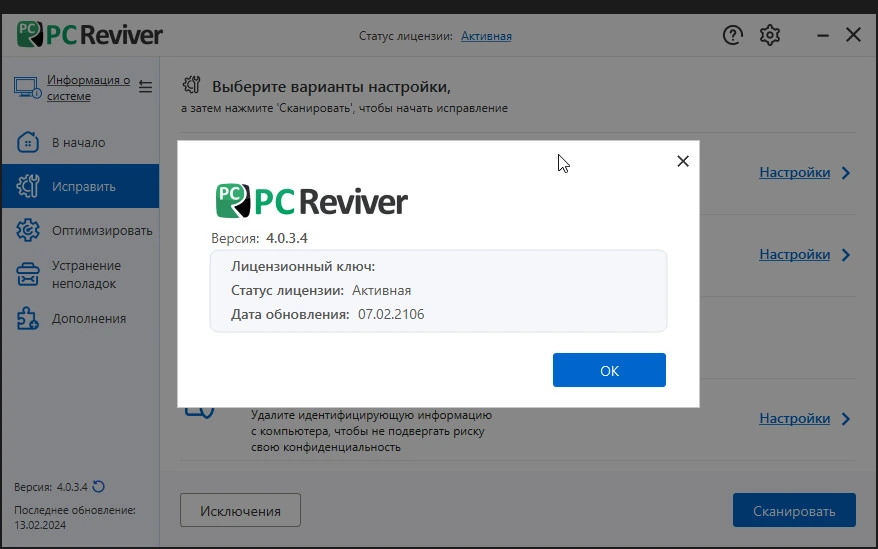Image resolution: width=878 pixels, height=549 pixels.
Task: Click Последнее обновление date 13.02.2024
Action: pos(40,525)
